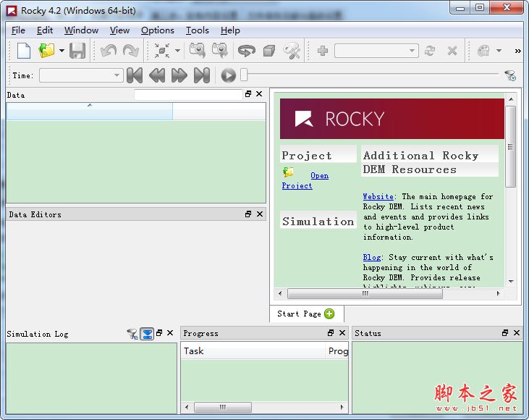Image resolution: width=529 pixels, height=420 pixels.
Task: Close the Progress panel
Action: 342,333
